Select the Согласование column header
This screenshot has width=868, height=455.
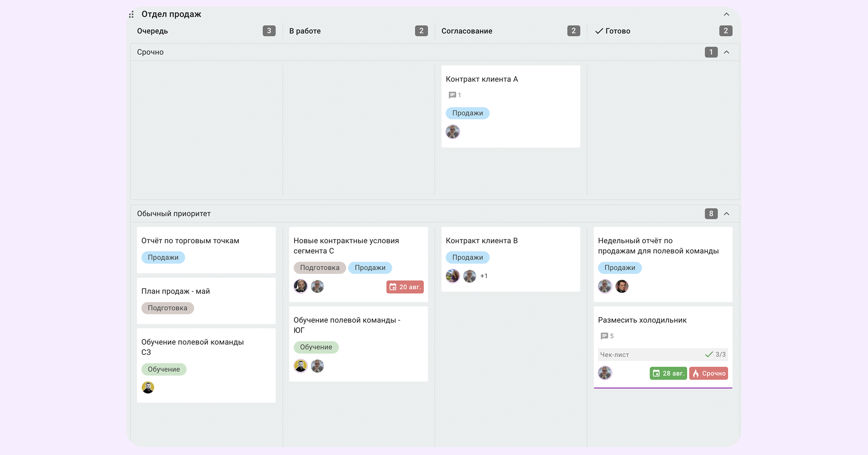click(467, 31)
